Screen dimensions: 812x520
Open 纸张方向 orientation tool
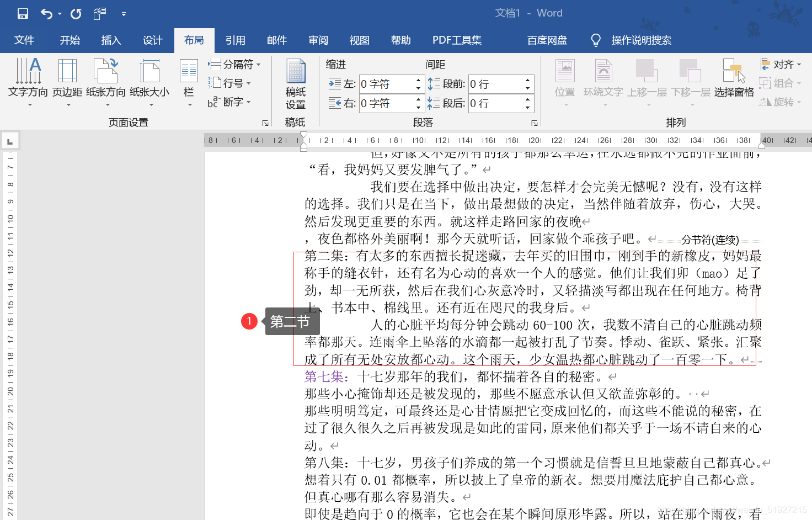point(106,82)
